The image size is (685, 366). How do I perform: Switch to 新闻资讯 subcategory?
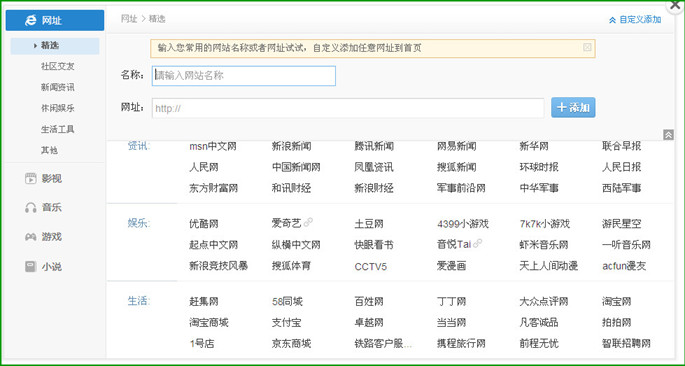(58, 87)
